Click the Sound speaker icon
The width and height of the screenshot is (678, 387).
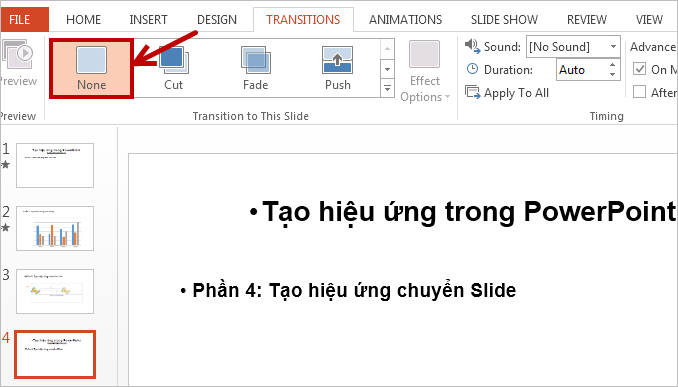(472, 46)
